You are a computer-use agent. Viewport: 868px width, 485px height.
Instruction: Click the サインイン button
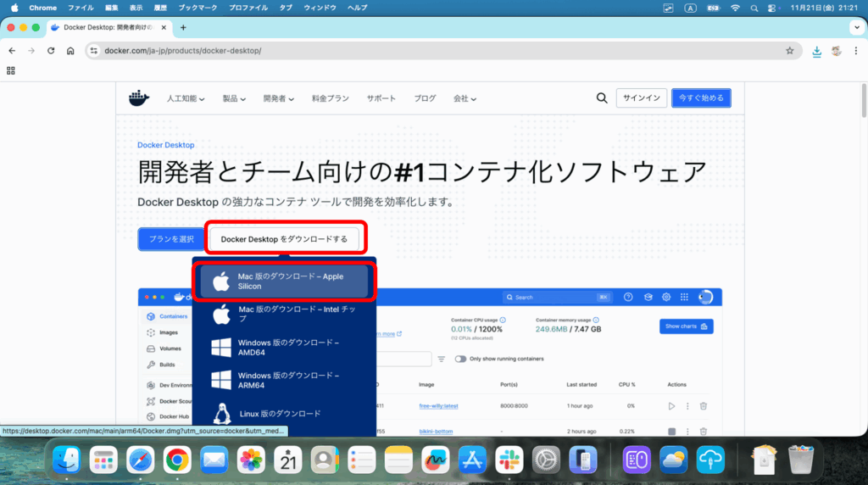tap(641, 98)
